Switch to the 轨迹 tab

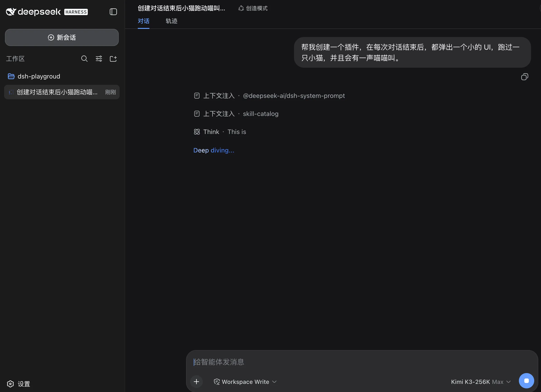coord(172,21)
